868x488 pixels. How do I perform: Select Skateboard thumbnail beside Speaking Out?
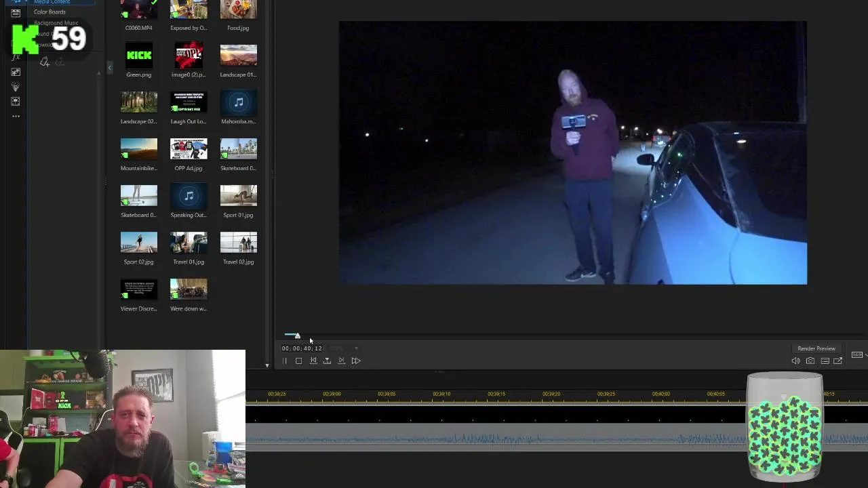click(x=139, y=195)
